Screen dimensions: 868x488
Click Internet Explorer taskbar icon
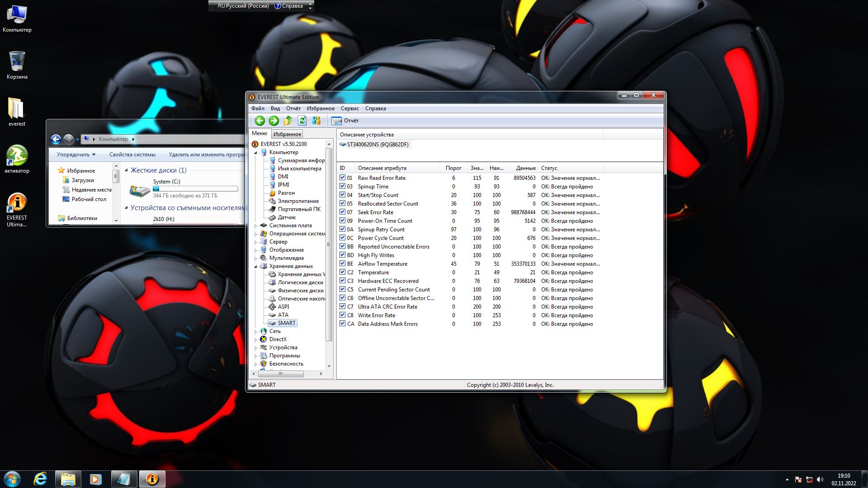coord(41,479)
